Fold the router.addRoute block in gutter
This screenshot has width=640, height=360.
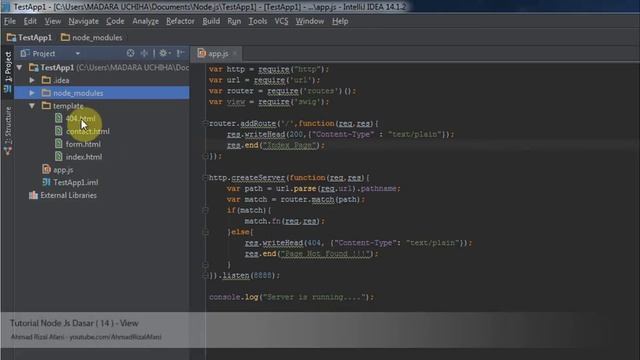click(x=205, y=123)
